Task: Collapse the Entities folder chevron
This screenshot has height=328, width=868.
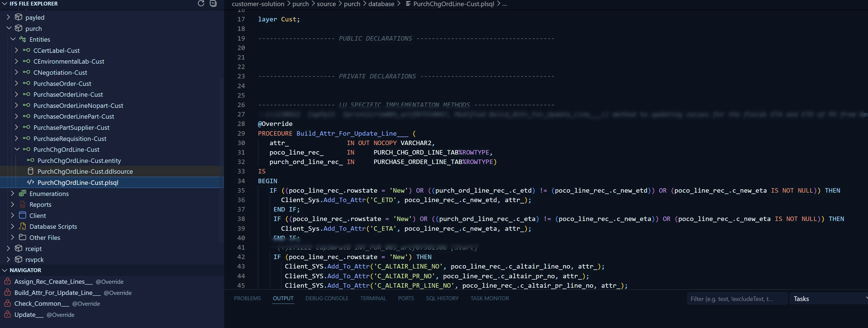Action: point(13,39)
